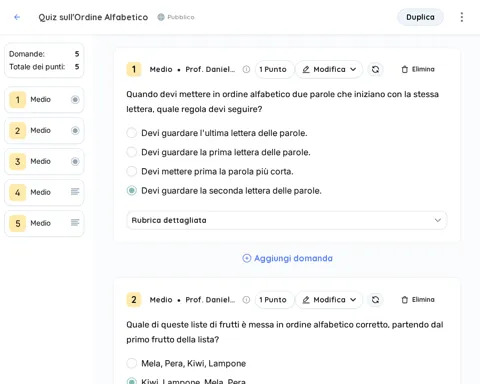
Task: Click the Medio difficulty label on question 2
Action: (161, 300)
